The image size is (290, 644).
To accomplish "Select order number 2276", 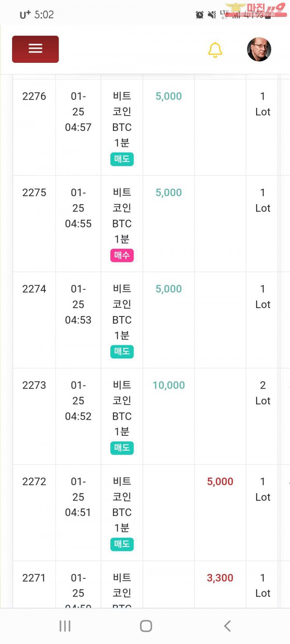I will pyautogui.click(x=34, y=96).
